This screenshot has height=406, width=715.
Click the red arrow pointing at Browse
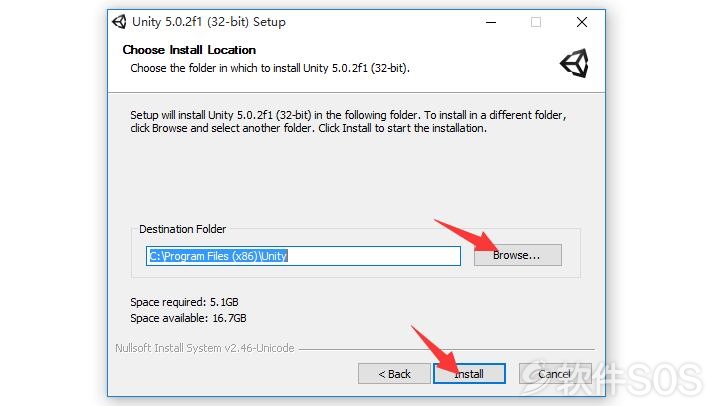[465, 235]
